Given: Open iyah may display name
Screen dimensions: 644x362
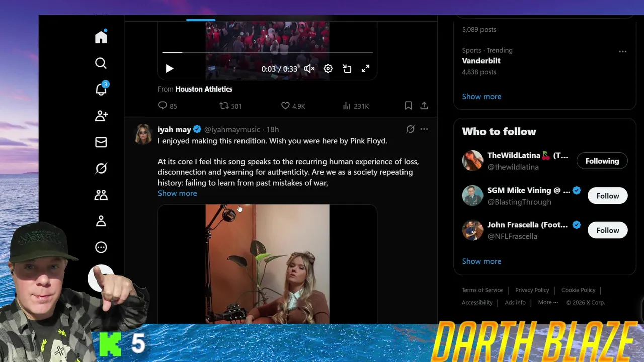Looking at the screenshot, I should pyautogui.click(x=175, y=129).
